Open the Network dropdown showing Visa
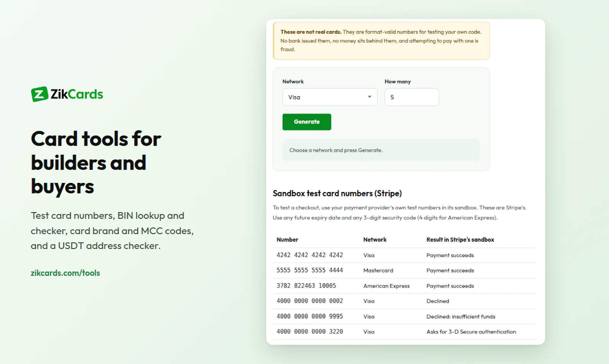Viewport: 609px width, 364px height. coord(330,97)
